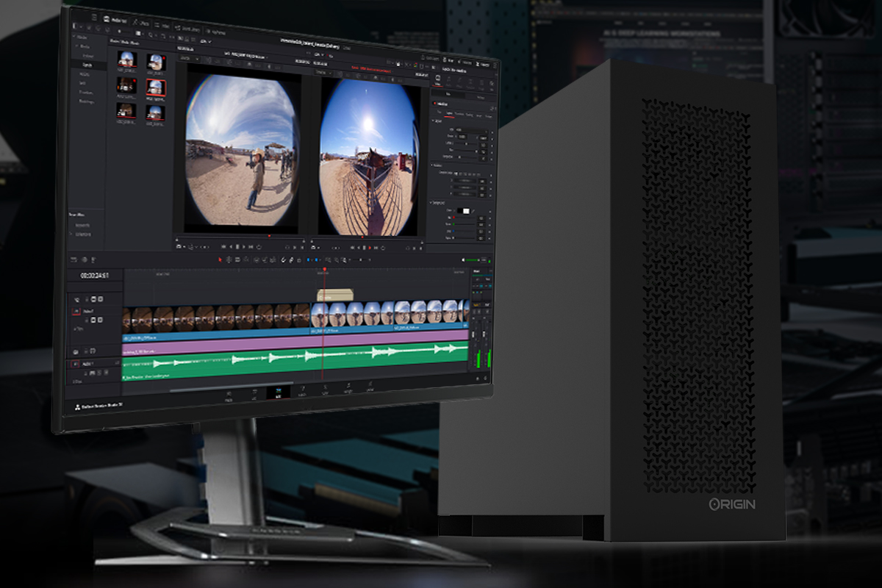
Task: Toggle the Video 1 track destination button
Action: (x=76, y=312)
